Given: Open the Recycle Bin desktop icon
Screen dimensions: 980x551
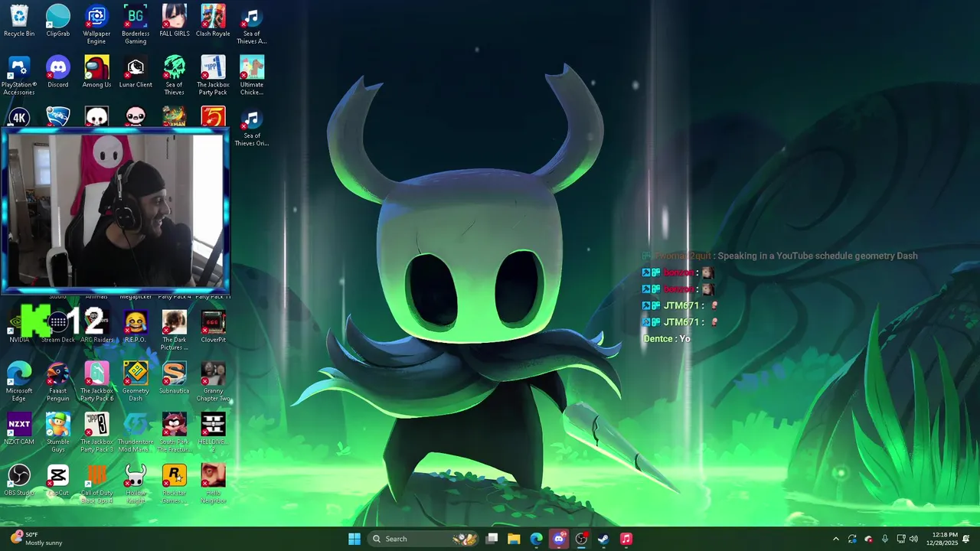Looking at the screenshot, I should [x=19, y=21].
